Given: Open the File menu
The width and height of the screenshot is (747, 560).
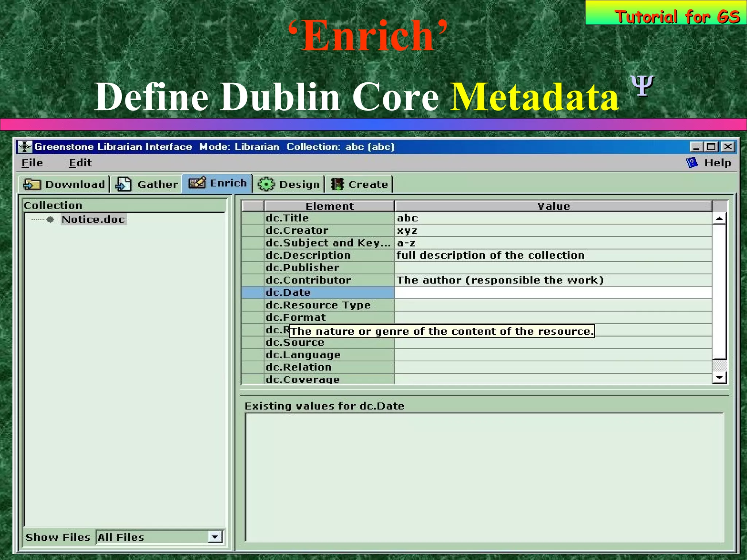Looking at the screenshot, I should pyautogui.click(x=32, y=163).
